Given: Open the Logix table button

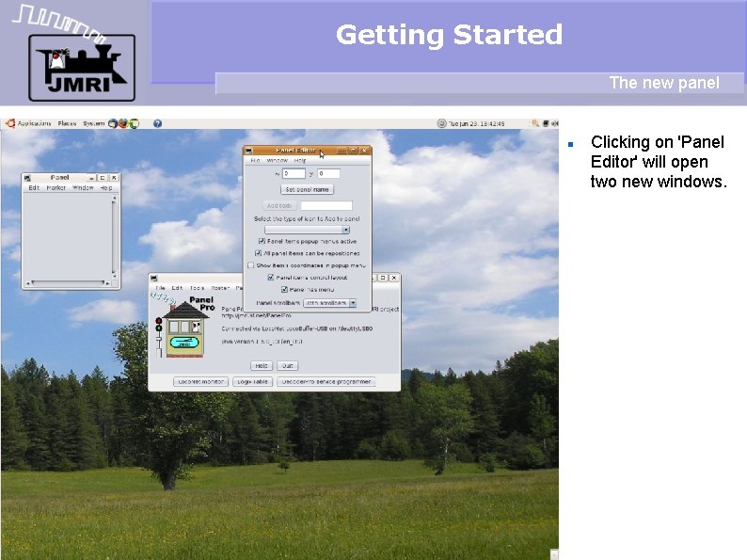Looking at the screenshot, I should [253, 382].
